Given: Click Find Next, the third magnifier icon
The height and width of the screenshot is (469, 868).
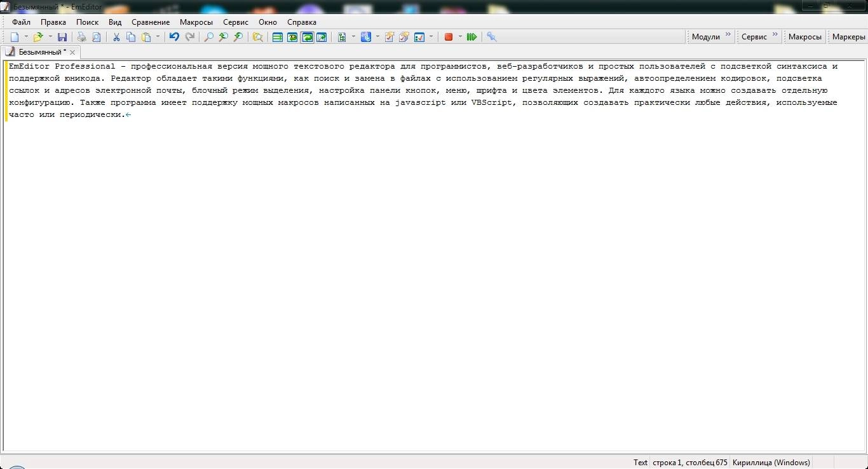Looking at the screenshot, I should [238, 37].
